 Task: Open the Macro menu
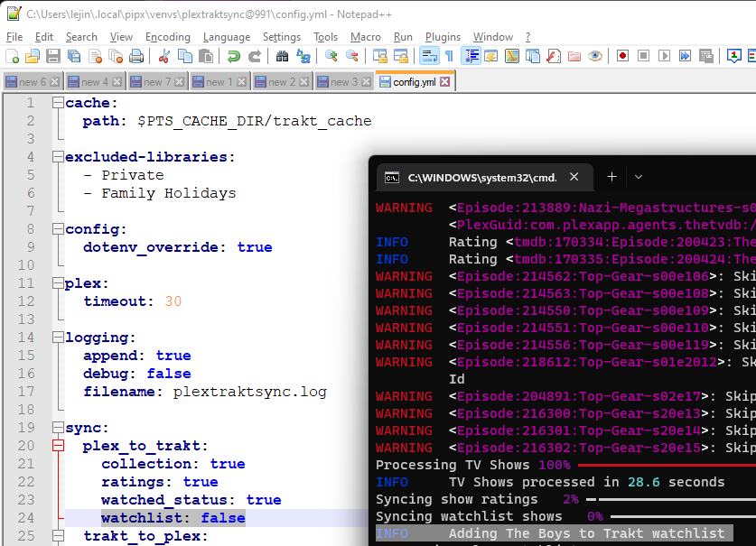click(x=365, y=37)
